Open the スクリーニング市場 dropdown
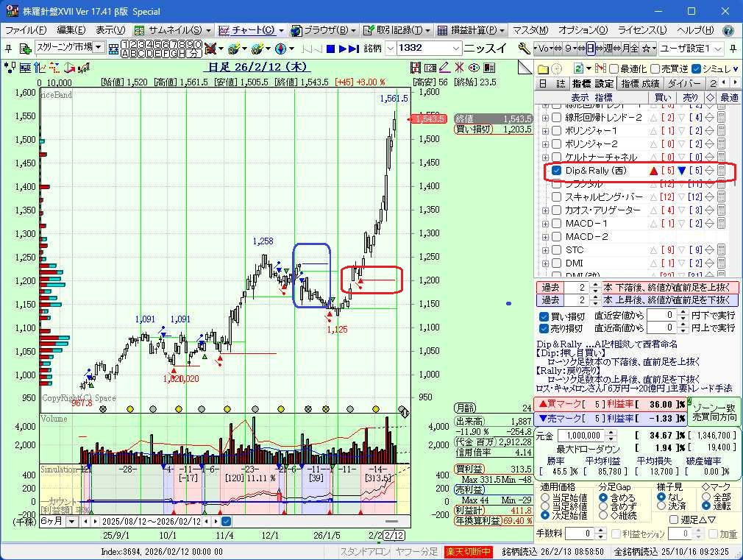The height and width of the screenshot is (560, 743). (x=98, y=48)
